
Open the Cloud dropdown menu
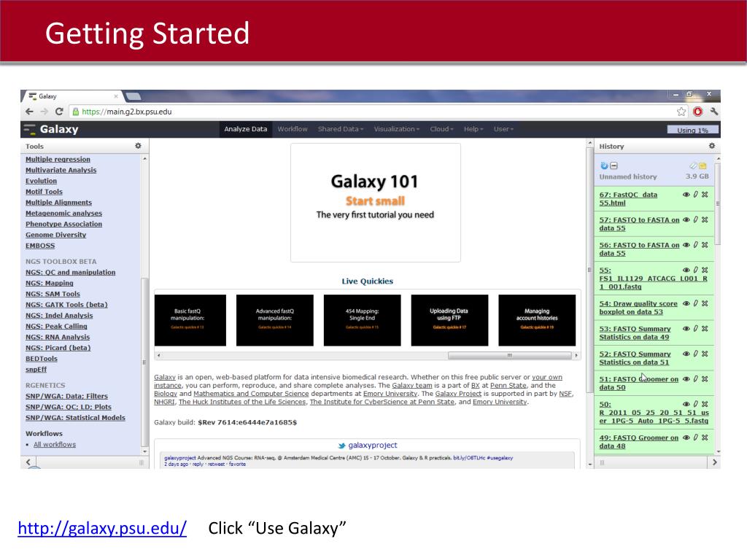(x=441, y=129)
